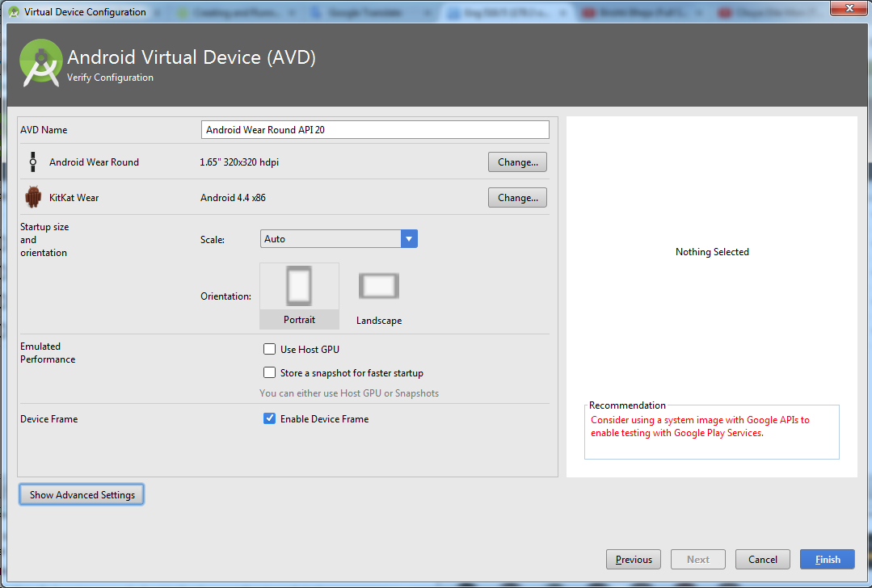Screen dimensions: 872x588
Task: Select Portrait orientation
Action: click(x=299, y=296)
